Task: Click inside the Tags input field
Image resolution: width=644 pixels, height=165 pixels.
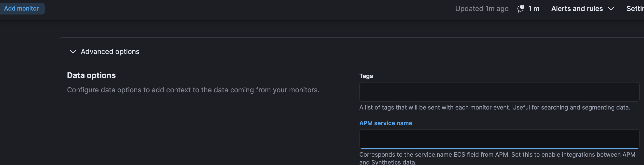Action: point(499,92)
